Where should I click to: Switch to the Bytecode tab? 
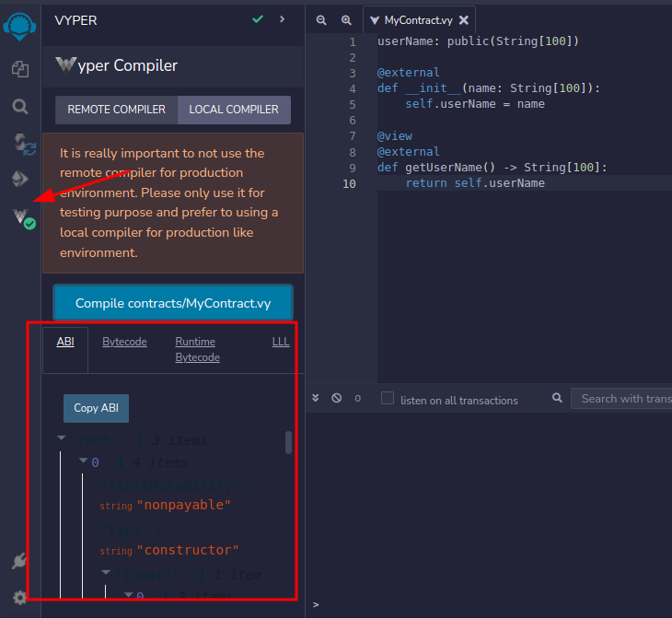click(x=124, y=342)
